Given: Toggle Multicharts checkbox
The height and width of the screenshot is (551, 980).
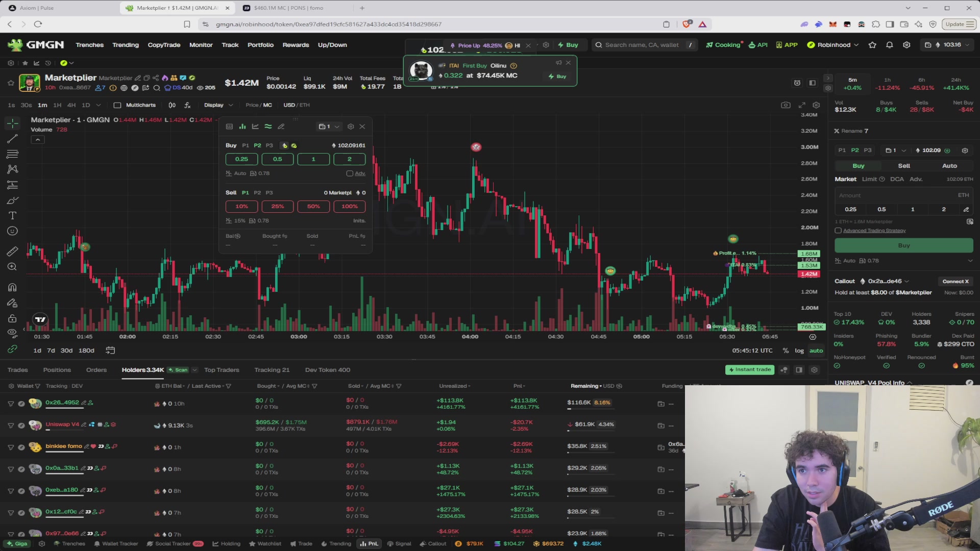Looking at the screenshot, I should pos(117,105).
